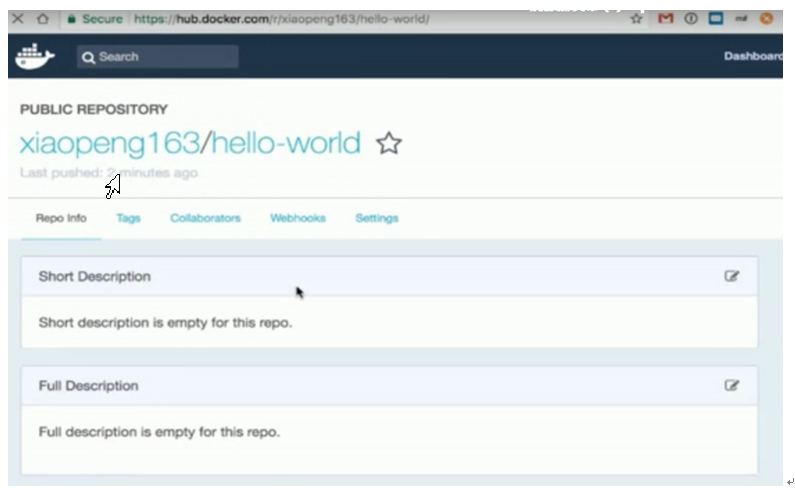Go to browser home page icon
This screenshot has width=795, height=488.
[x=43, y=19]
